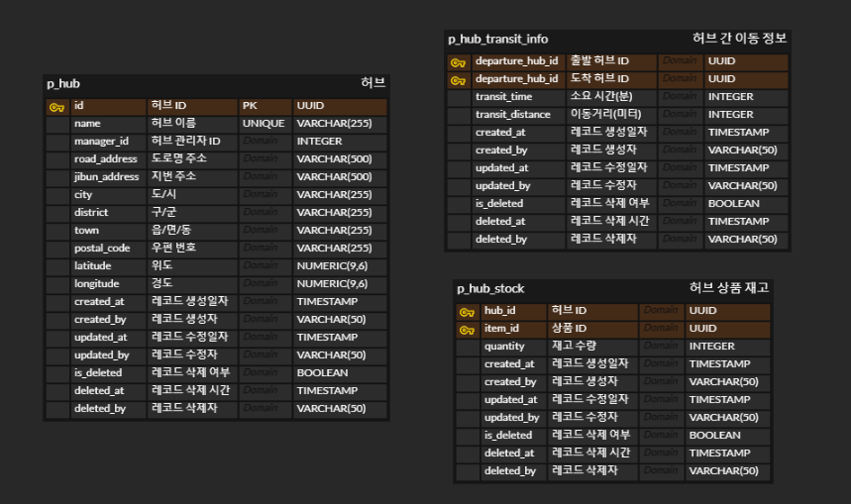This screenshot has width=851, height=504.
Task: Select the p_hub table title
Action: click(x=63, y=84)
